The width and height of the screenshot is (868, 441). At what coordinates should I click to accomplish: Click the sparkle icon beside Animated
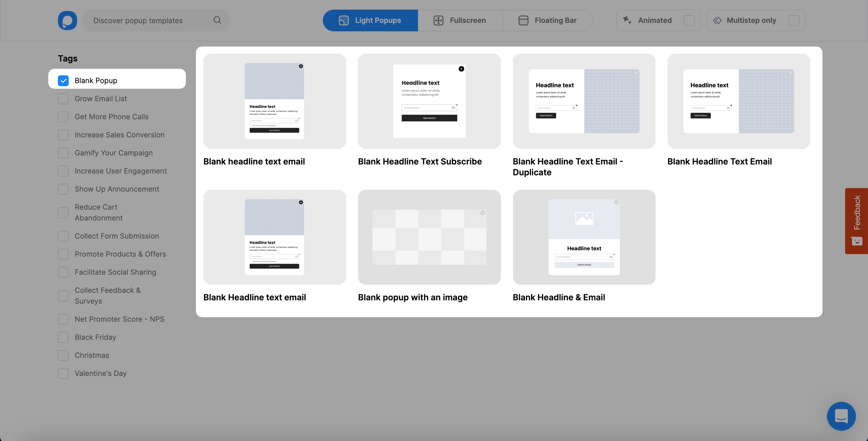[x=627, y=20]
